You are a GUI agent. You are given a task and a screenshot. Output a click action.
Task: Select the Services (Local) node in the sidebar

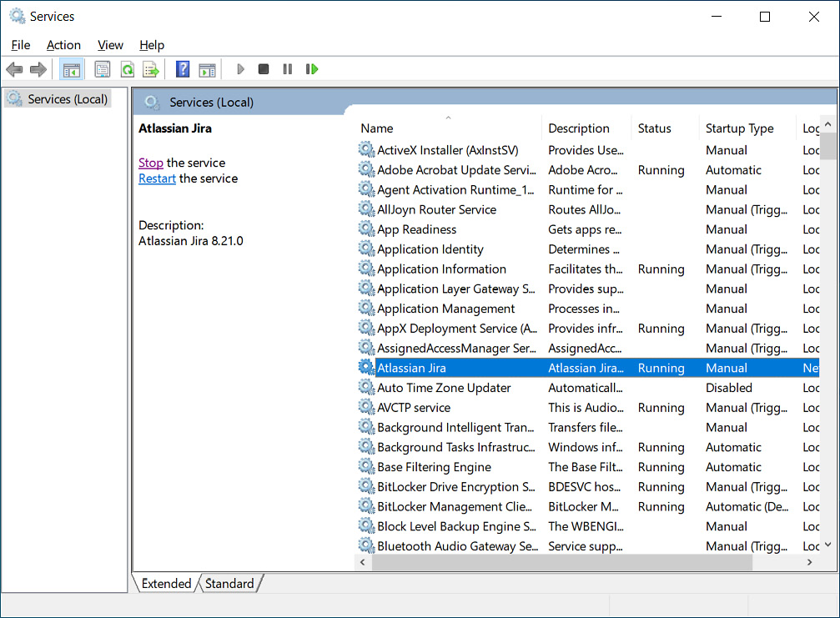[66, 98]
